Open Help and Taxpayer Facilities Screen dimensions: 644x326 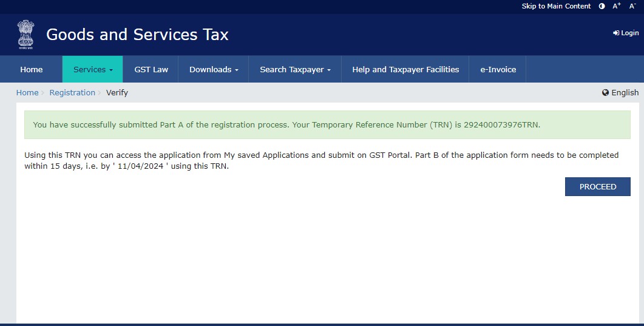point(405,69)
